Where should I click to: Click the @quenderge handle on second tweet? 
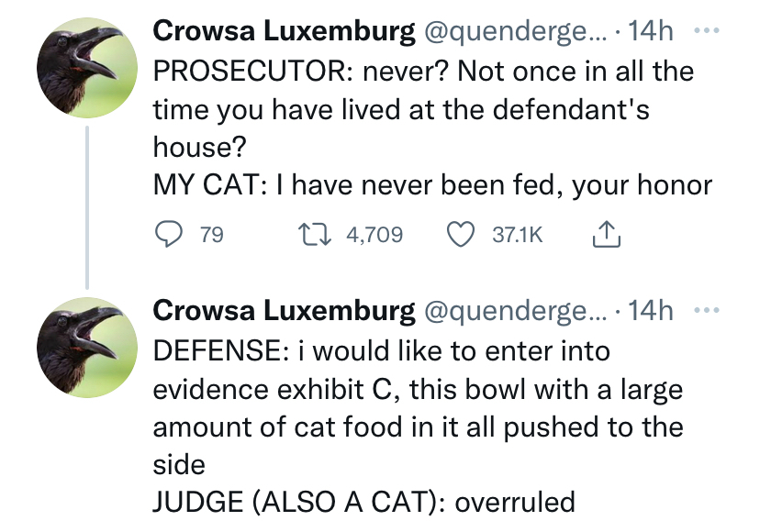tap(514, 311)
